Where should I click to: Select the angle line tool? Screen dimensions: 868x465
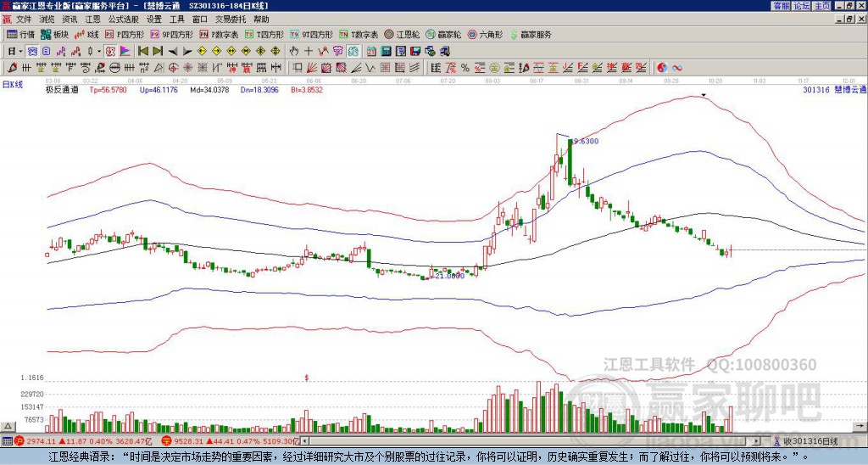coord(356,68)
